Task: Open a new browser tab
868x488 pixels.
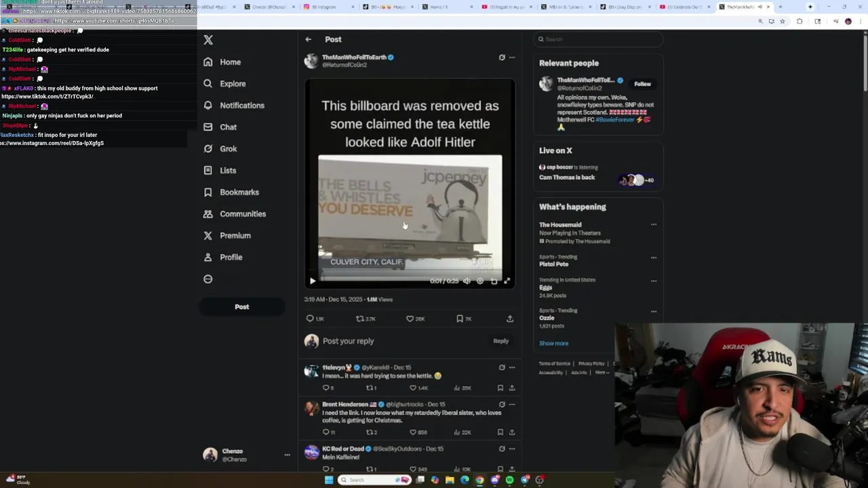Action: tap(780, 7)
